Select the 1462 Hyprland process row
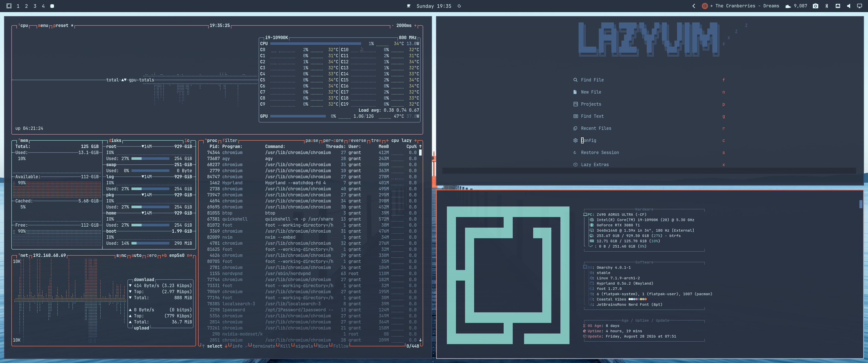 [x=310, y=183]
